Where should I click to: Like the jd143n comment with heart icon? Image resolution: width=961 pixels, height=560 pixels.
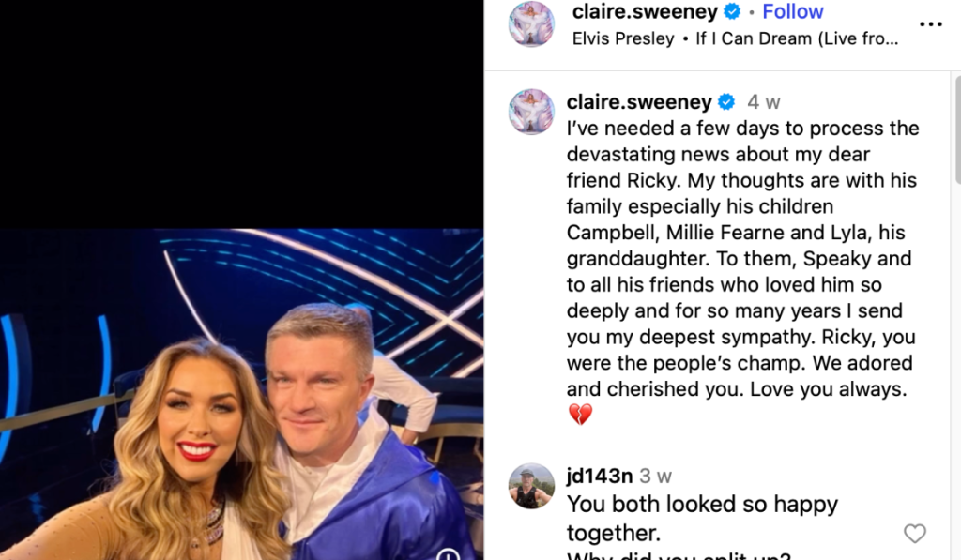click(914, 534)
